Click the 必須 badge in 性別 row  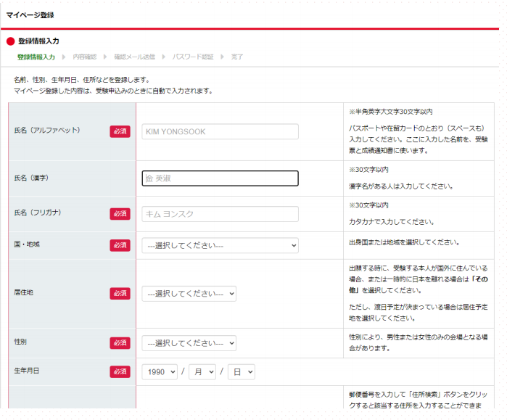pyautogui.click(x=120, y=343)
